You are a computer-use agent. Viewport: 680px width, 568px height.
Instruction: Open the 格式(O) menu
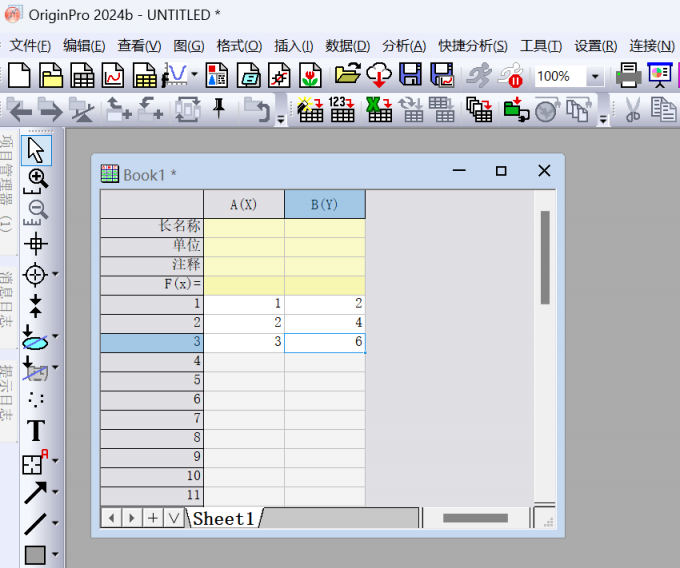point(239,46)
